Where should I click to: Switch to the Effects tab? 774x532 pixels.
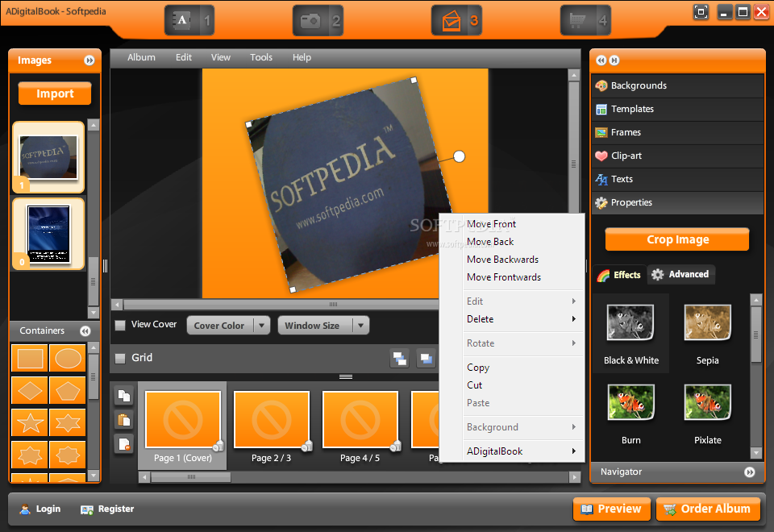(x=619, y=275)
